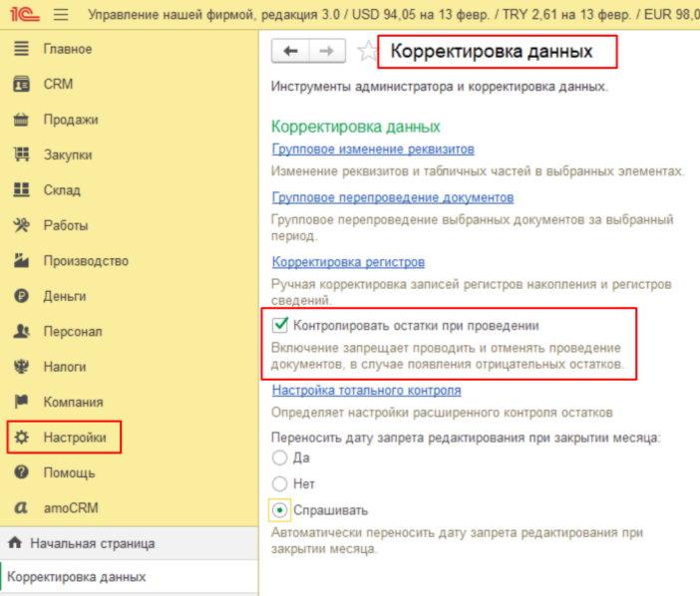Click the Деньги coin icon
This screenshot has height=596, width=700.
tap(20, 296)
